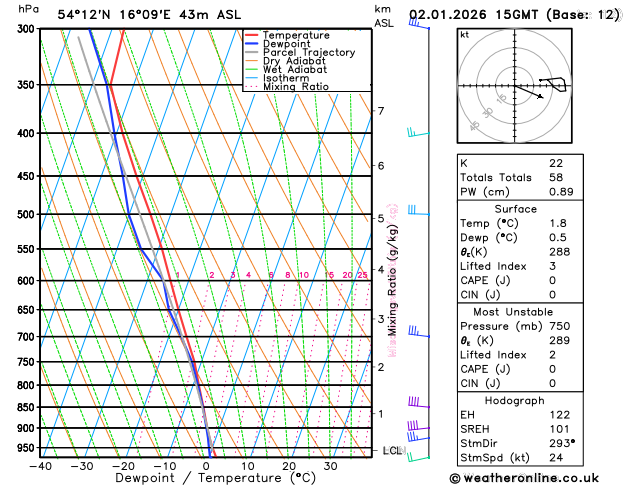Click the PW (cm) value 0.89
The width and height of the screenshot is (629, 486).
[x=561, y=192]
